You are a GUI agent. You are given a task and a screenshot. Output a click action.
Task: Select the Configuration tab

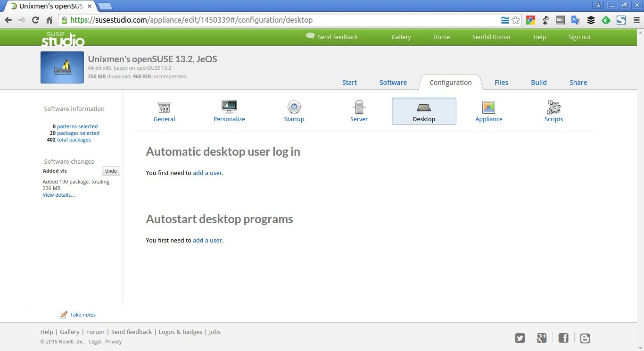451,83
